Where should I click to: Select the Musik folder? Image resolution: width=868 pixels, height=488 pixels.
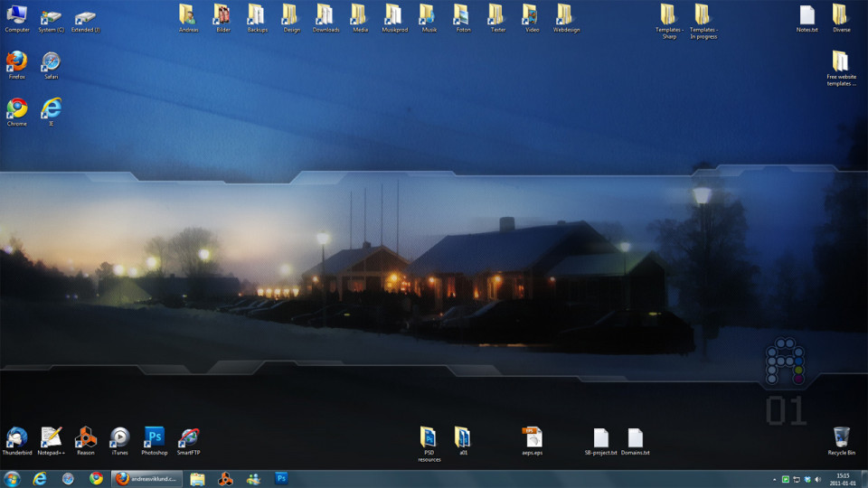(429, 18)
